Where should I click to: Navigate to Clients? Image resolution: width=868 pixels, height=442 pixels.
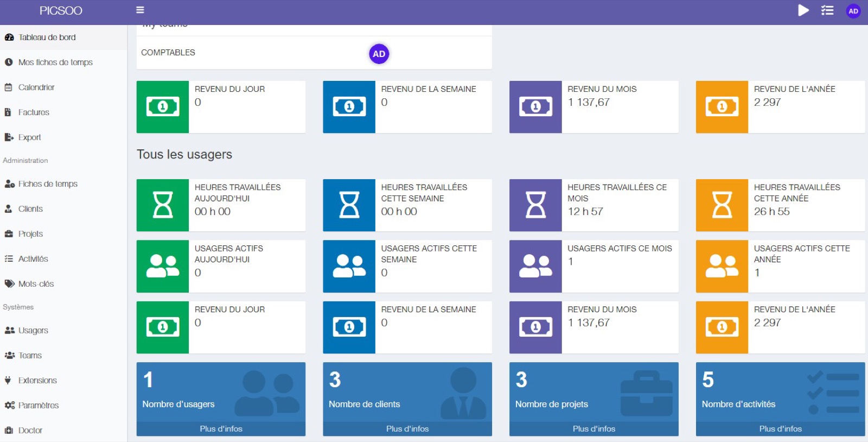point(63,209)
